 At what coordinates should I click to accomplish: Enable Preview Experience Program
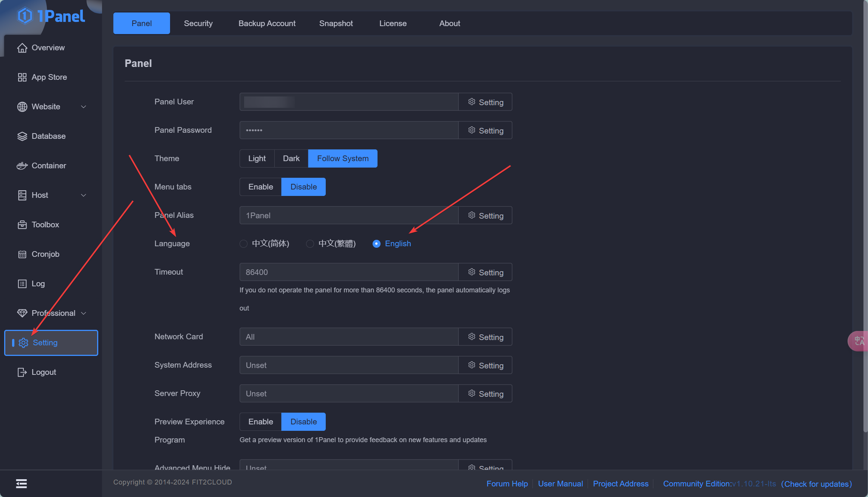pos(260,422)
